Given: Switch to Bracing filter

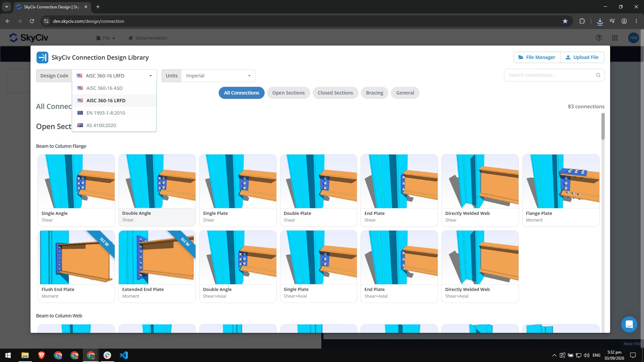Looking at the screenshot, I should click(x=374, y=93).
